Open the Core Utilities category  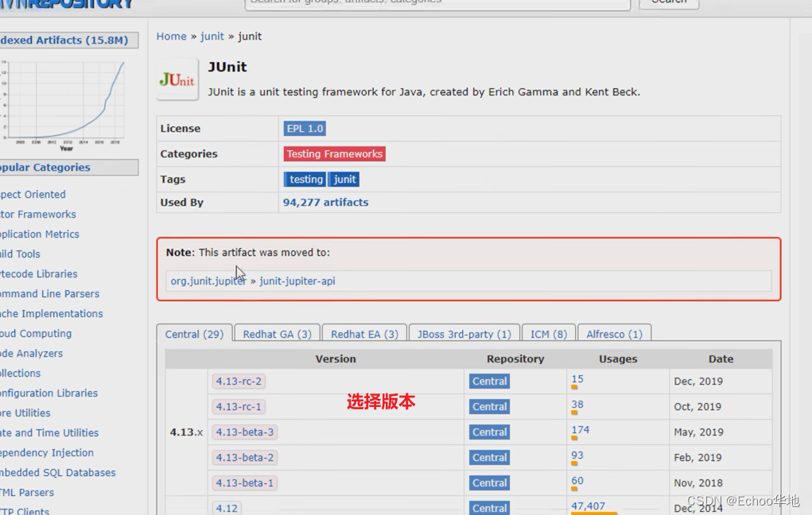pos(25,413)
